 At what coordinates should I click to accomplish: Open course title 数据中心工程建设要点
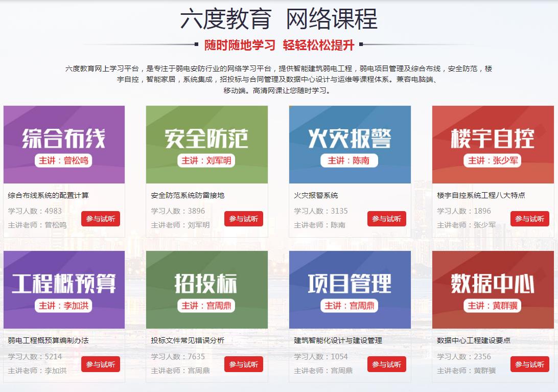pyautogui.click(x=474, y=340)
